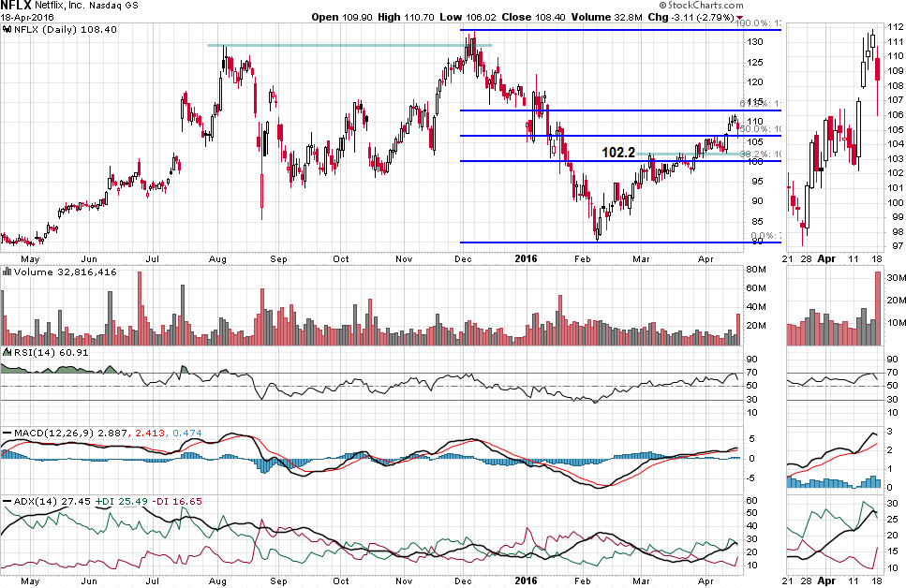Click the 112 label on zoomed price panel
The height and width of the screenshot is (588, 906).
click(896, 26)
